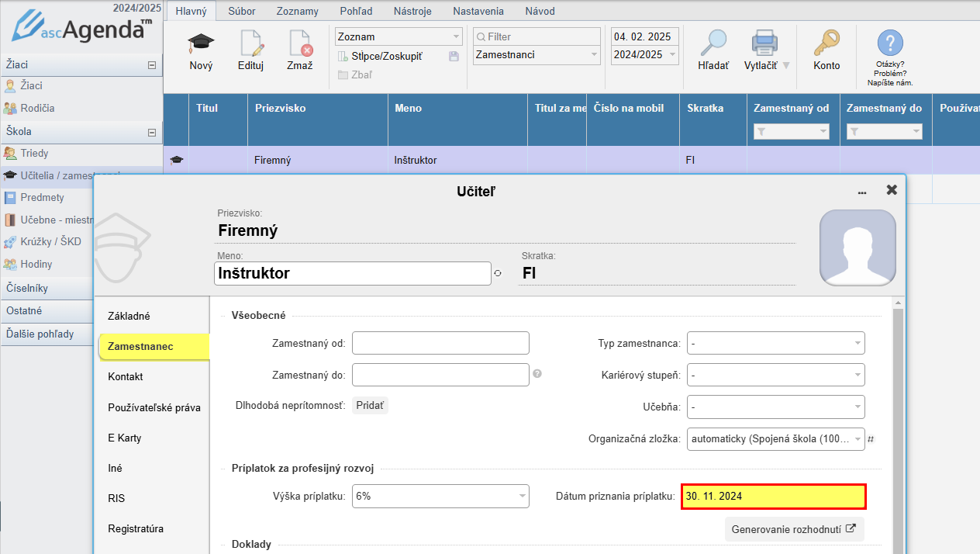
Task: Open the Organizačná zložka dropdown
Action: tap(776, 438)
